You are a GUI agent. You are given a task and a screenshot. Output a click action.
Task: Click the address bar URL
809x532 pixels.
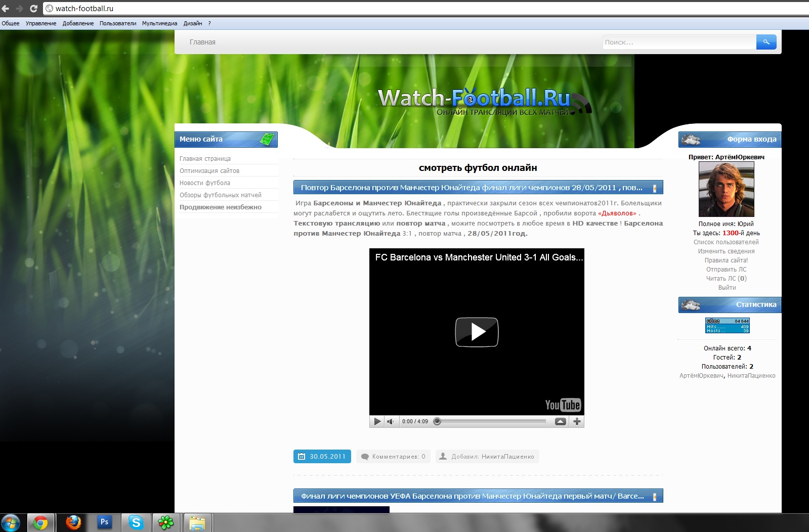(x=84, y=8)
